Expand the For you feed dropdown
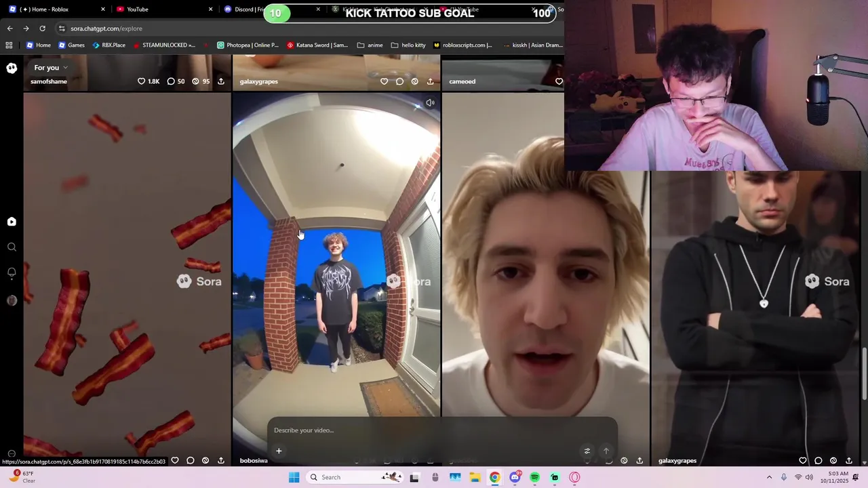This screenshot has width=868, height=488. click(51, 68)
